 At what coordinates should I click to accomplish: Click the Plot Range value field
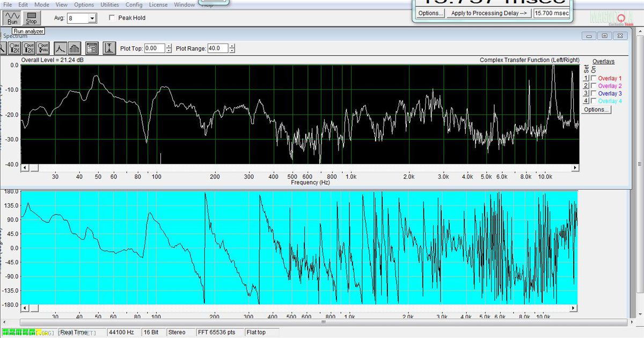(x=217, y=48)
